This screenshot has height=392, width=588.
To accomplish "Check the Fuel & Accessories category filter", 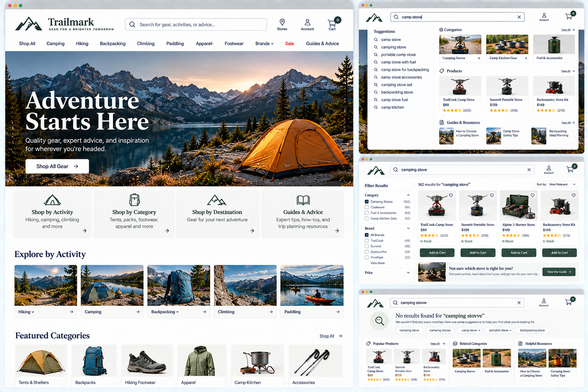I will click(x=367, y=213).
